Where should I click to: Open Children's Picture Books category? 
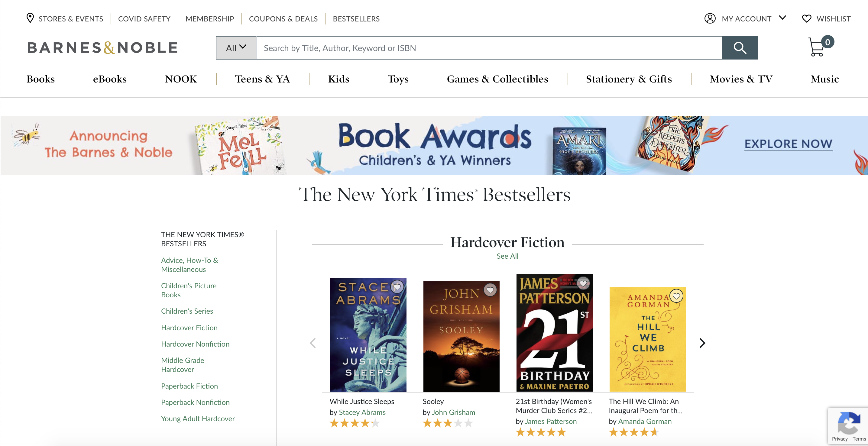pos(189,290)
